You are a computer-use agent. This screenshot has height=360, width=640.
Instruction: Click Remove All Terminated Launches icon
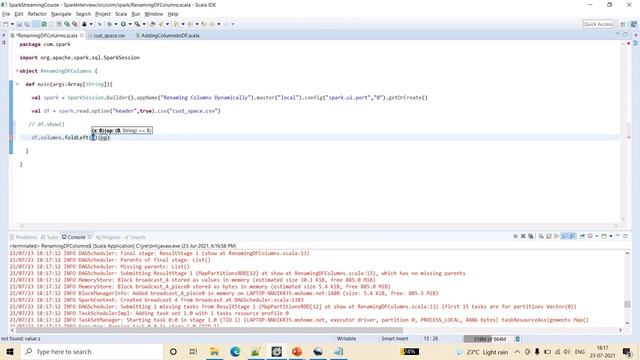531,236
